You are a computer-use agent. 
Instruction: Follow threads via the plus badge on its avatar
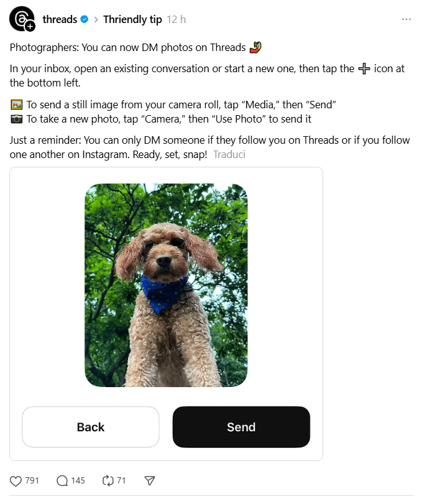(30, 27)
